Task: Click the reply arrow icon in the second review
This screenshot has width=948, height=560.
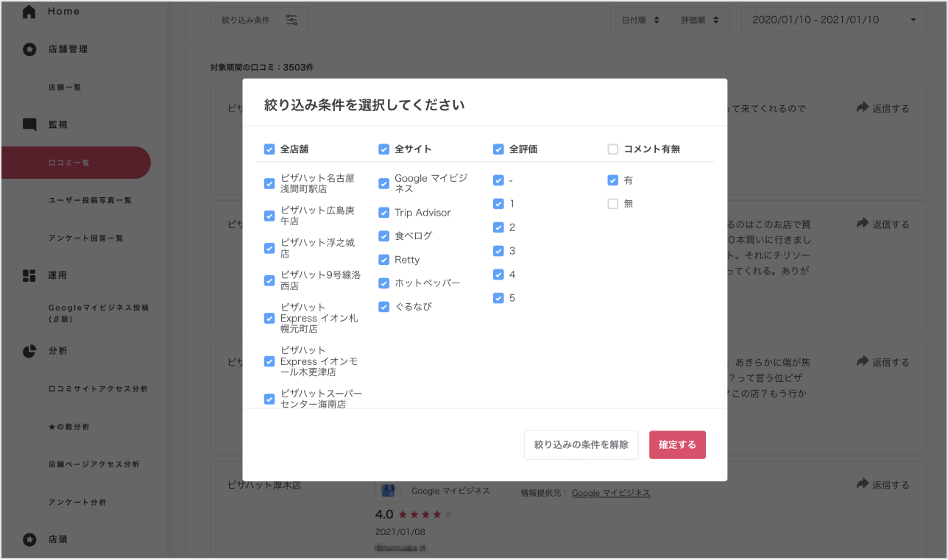Action: 863,224
